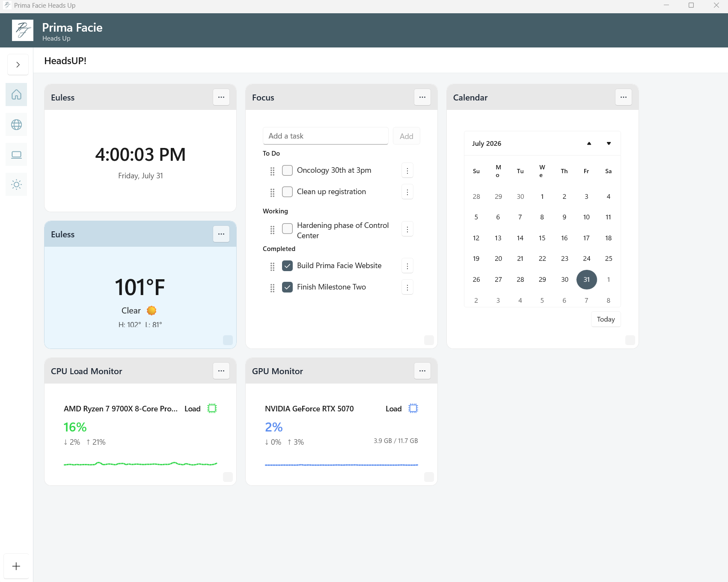Screen dimensions: 728x582
Task: Click the CPU Load Monitor resize handle
Action: 228,477
